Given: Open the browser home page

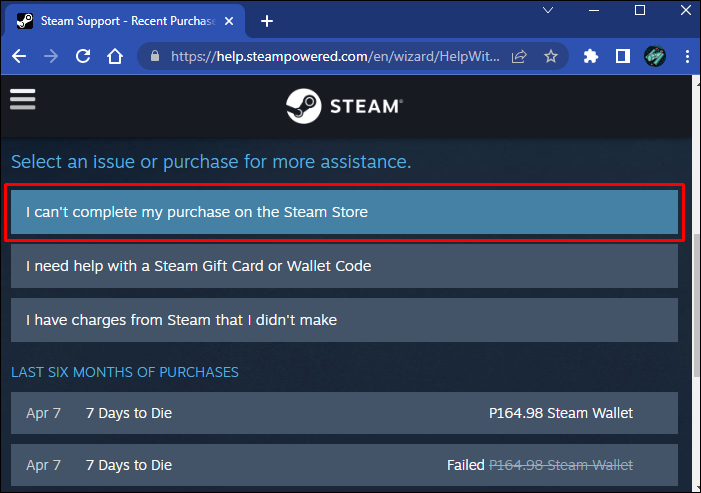Looking at the screenshot, I should point(116,57).
